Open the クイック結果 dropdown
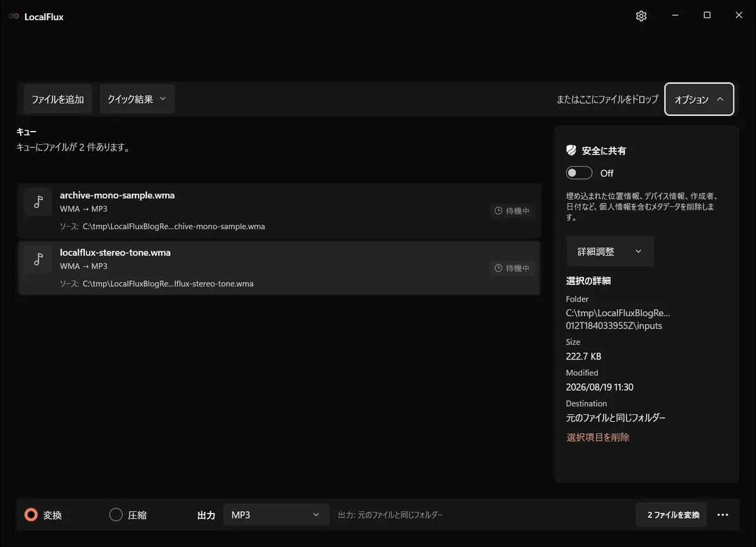The image size is (756, 547). [137, 99]
